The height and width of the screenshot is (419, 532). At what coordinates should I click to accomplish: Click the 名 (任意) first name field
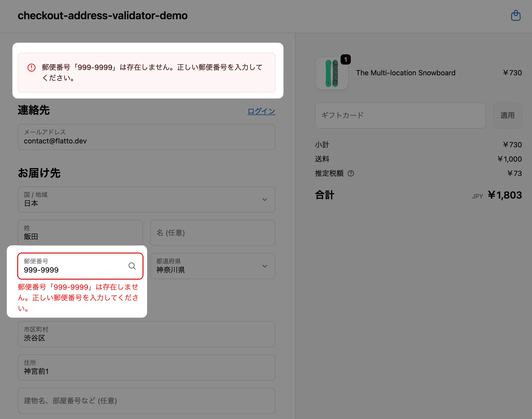[x=212, y=233]
